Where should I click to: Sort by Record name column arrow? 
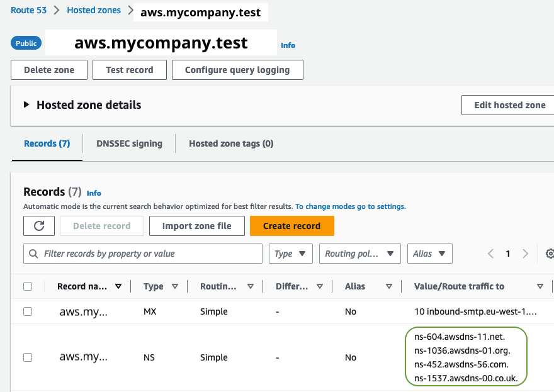[x=118, y=286]
